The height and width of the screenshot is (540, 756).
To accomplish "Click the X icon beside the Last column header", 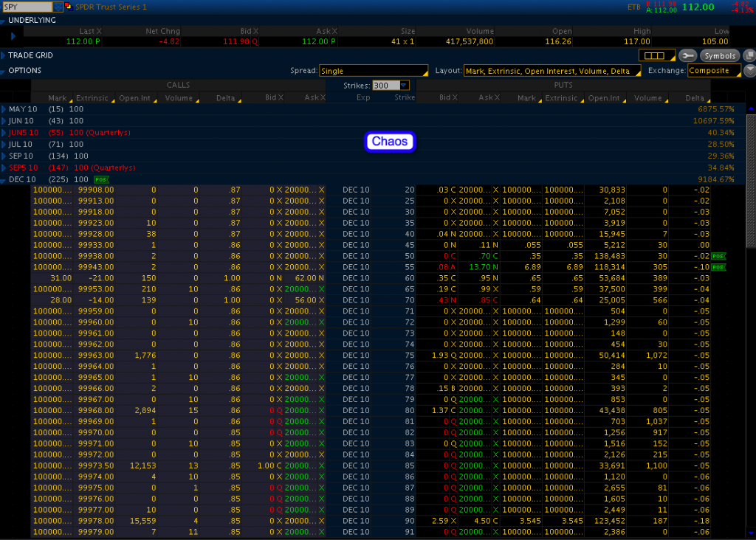I will (100, 32).
